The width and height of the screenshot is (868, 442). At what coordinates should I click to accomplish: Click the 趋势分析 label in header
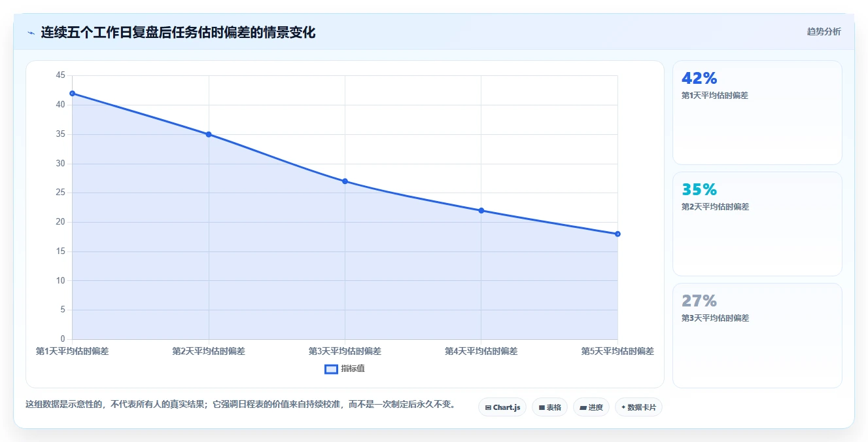824,31
